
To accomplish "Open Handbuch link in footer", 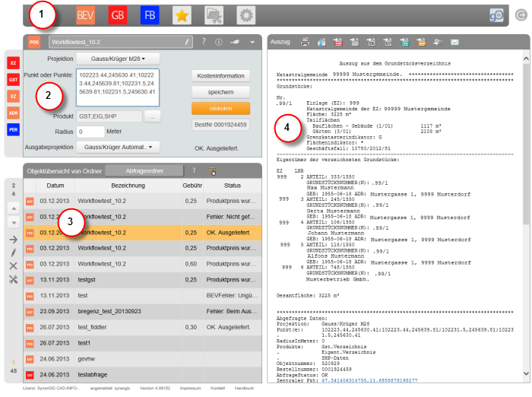I will 244,388.
